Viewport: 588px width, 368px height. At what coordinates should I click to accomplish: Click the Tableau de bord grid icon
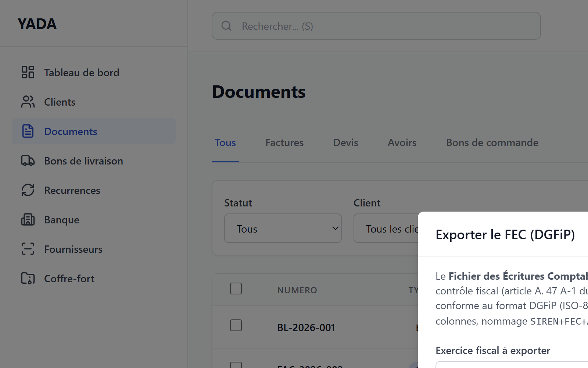tap(28, 72)
